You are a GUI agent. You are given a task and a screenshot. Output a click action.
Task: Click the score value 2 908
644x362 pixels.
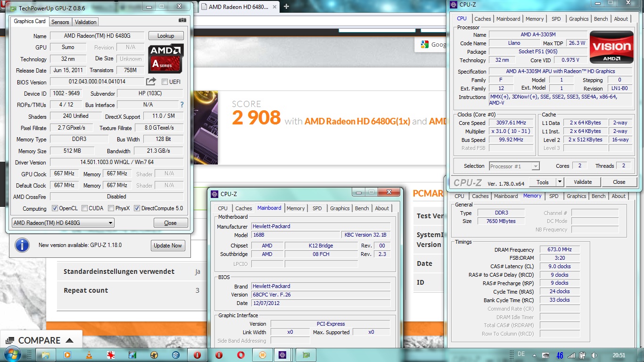tap(256, 118)
